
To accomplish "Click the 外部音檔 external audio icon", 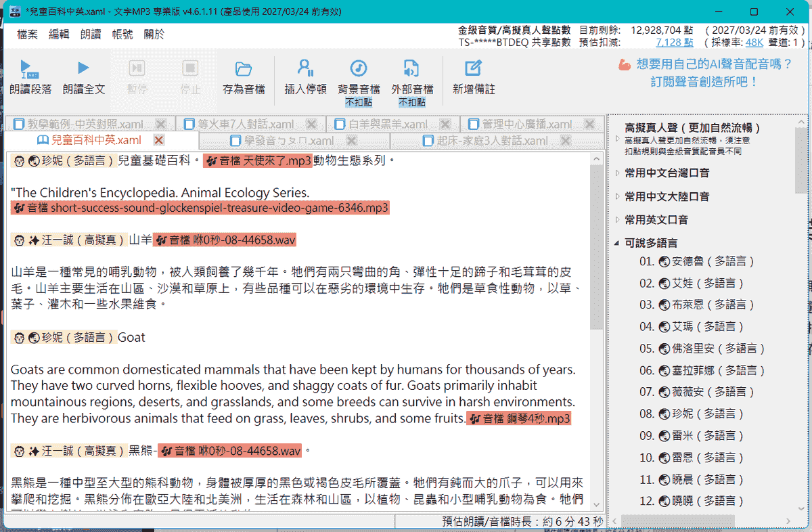I will pos(411,68).
